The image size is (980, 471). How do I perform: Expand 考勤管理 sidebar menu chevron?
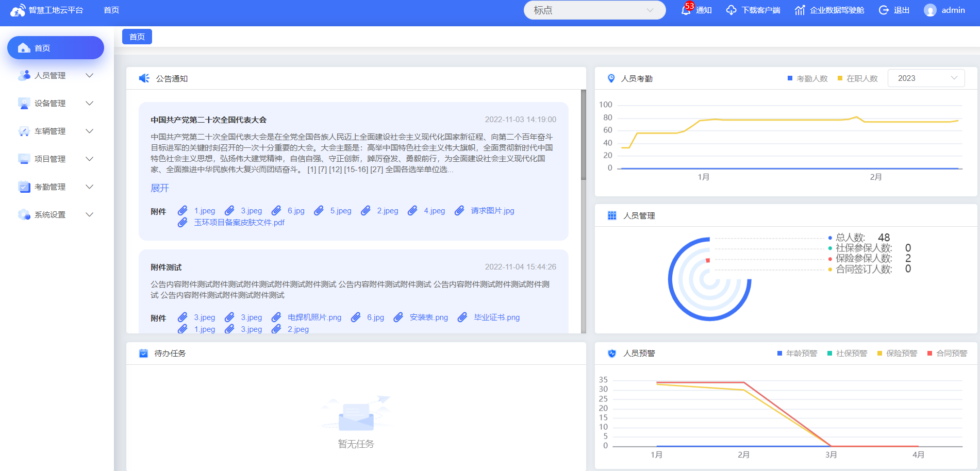pyautogui.click(x=90, y=187)
